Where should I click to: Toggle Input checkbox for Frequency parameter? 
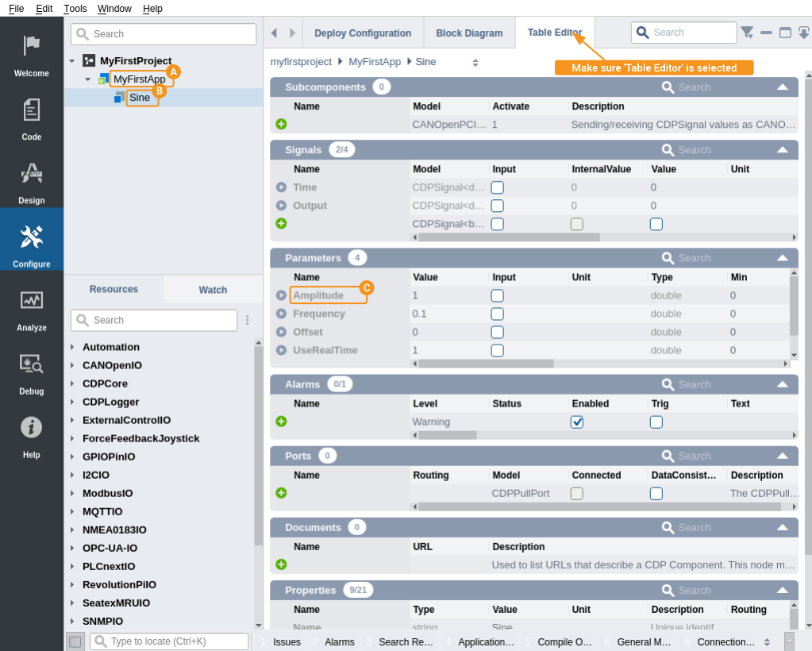click(497, 314)
